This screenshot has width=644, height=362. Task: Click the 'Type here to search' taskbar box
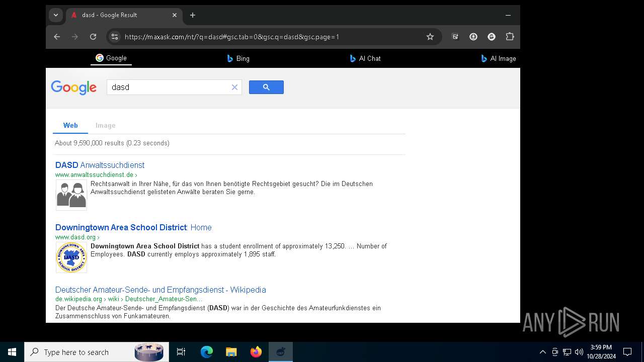(96, 352)
